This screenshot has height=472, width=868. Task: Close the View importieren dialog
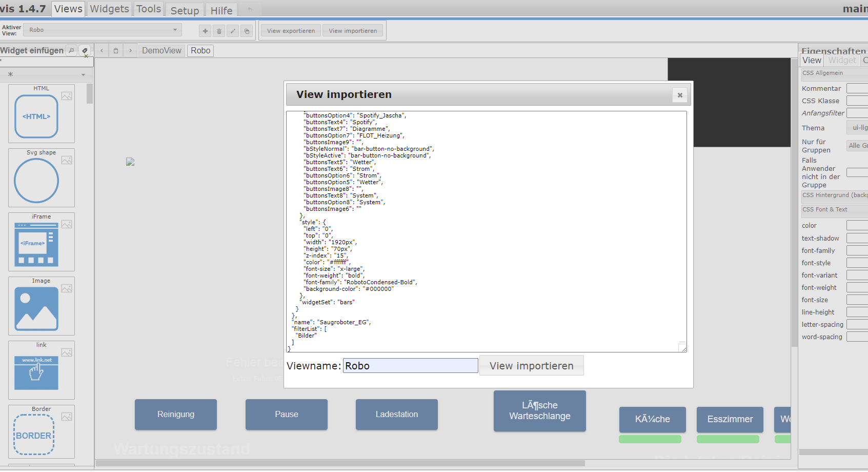point(680,95)
